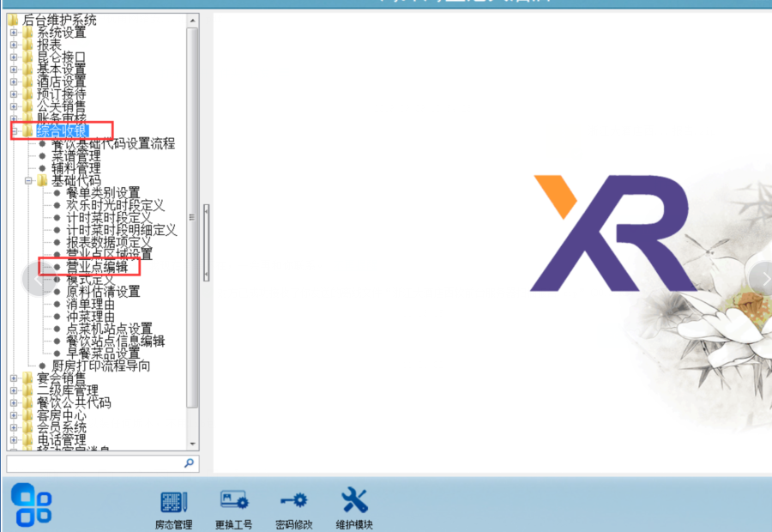Select the root node 后台维护系统
Screen dimensions: 772x532
pyautogui.click(x=59, y=21)
